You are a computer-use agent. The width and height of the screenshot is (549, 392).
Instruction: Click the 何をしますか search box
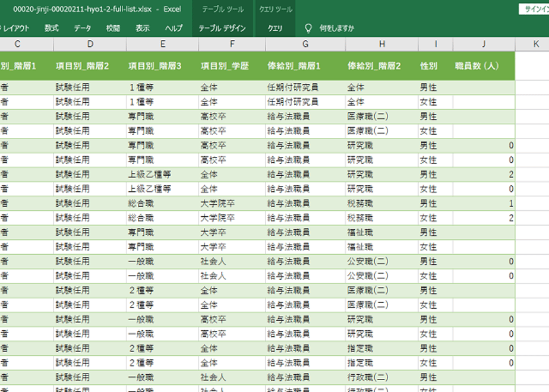click(336, 29)
